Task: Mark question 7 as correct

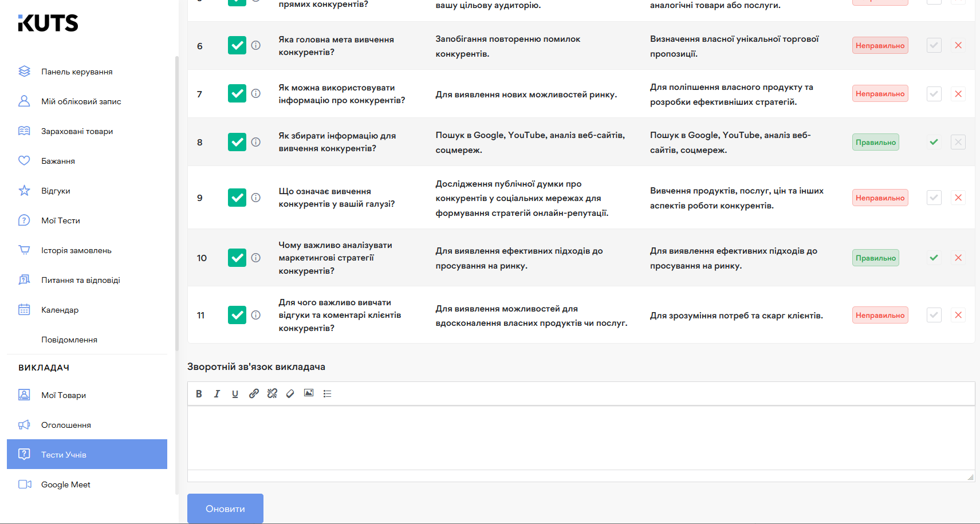Action: [934, 94]
